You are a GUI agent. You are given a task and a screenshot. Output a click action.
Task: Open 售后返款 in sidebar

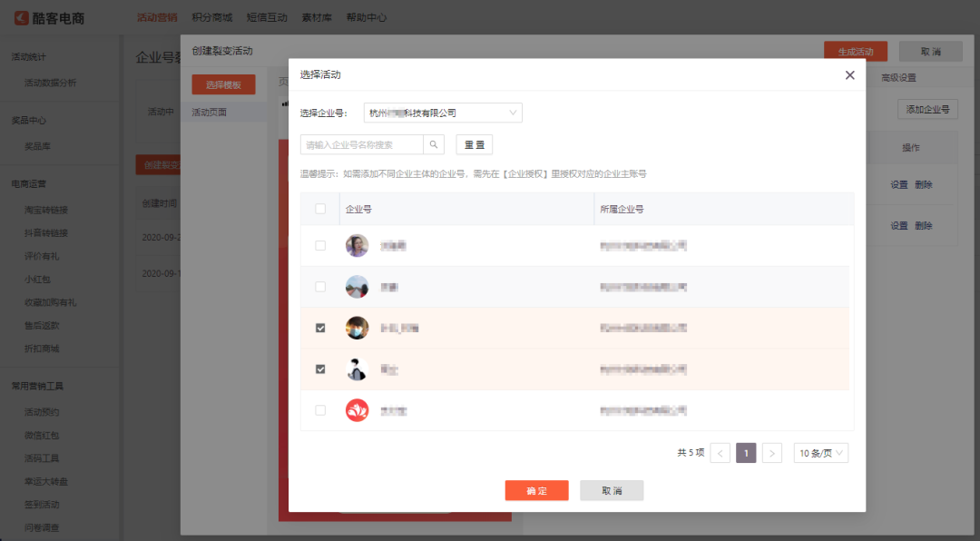(x=42, y=325)
